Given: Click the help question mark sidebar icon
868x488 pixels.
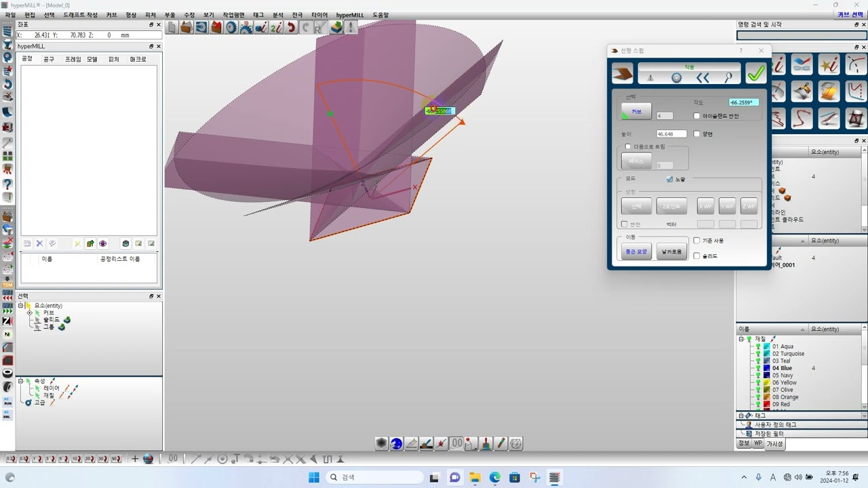Looking at the screenshot, I should click(x=7, y=184).
